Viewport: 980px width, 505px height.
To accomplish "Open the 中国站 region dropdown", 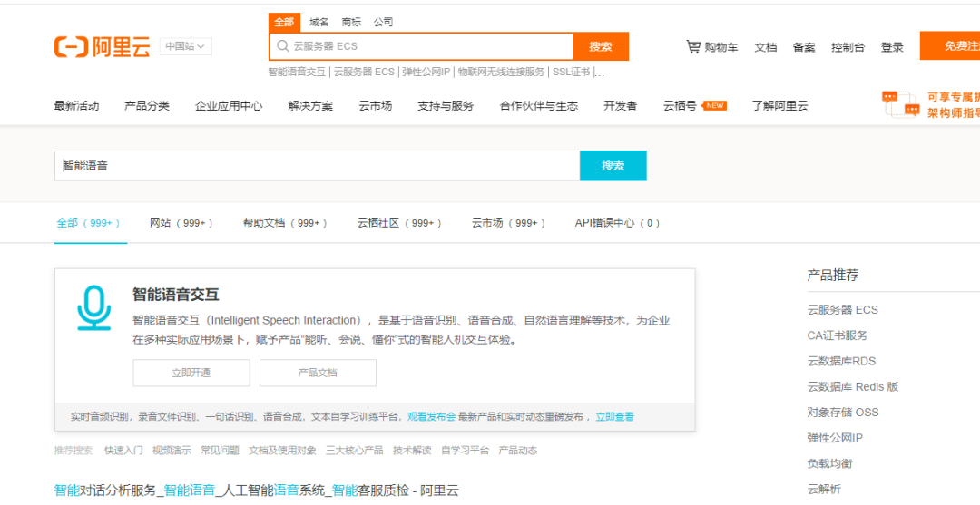I will tap(186, 47).
